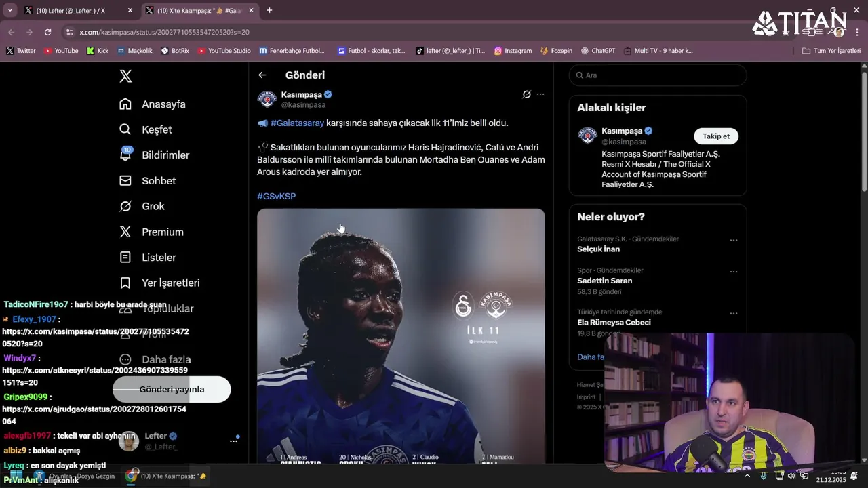Open options for Selçuk İnan trend

[734, 241]
